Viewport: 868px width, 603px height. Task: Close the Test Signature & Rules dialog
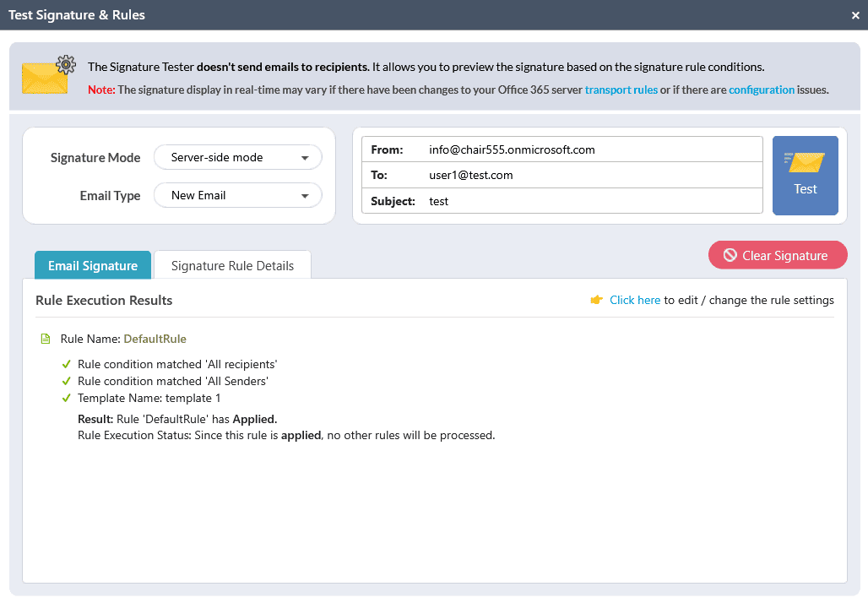(855, 15)
